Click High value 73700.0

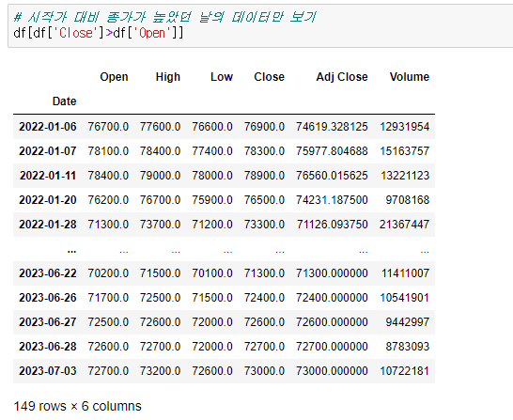(x=160, y=225)
